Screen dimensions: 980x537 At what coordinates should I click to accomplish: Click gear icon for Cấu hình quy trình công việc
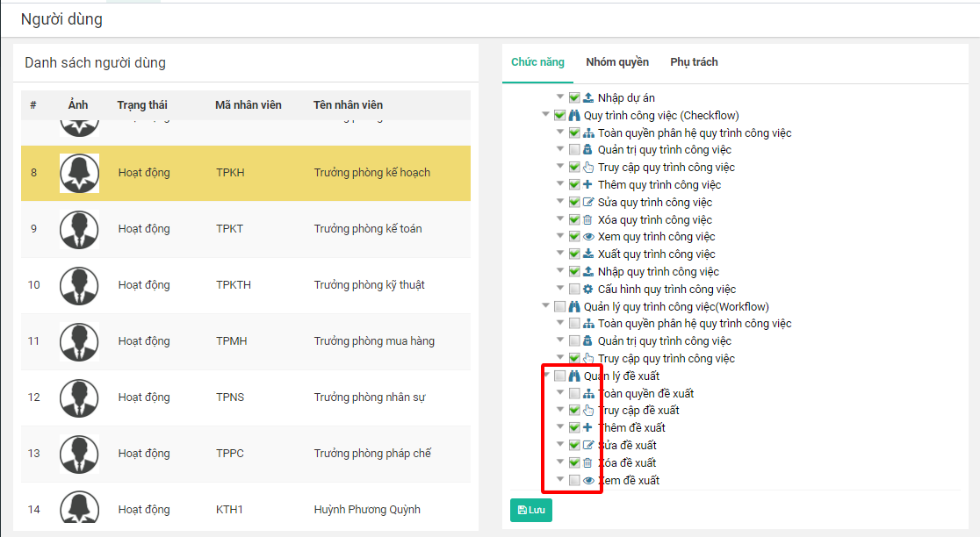(x=587, y=290)
